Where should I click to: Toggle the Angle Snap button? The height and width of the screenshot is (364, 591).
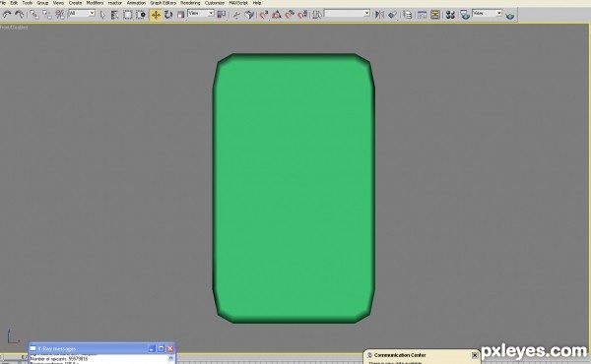pos(276,15)
